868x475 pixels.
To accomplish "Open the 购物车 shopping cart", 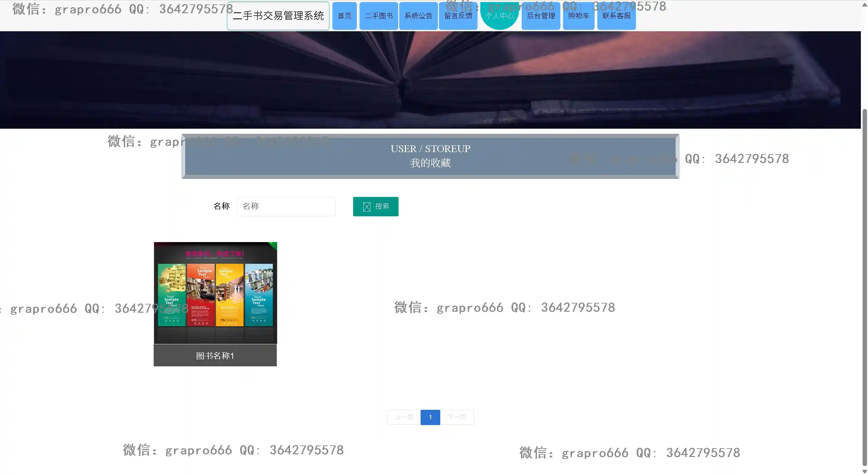I will coord(578,16).
